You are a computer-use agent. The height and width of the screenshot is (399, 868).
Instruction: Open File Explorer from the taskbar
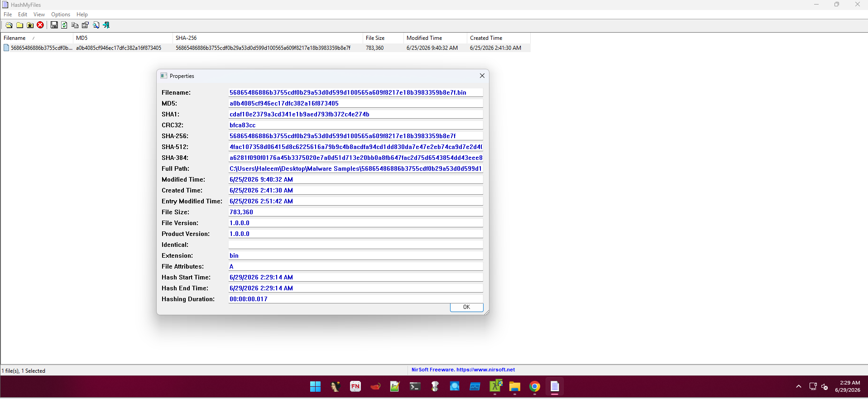coord(515,386)
